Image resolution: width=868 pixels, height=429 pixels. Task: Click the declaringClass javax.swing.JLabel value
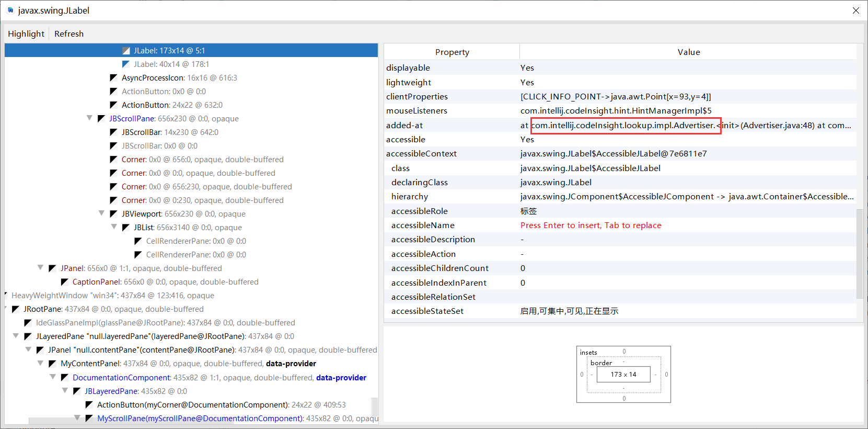click(556, 182)
